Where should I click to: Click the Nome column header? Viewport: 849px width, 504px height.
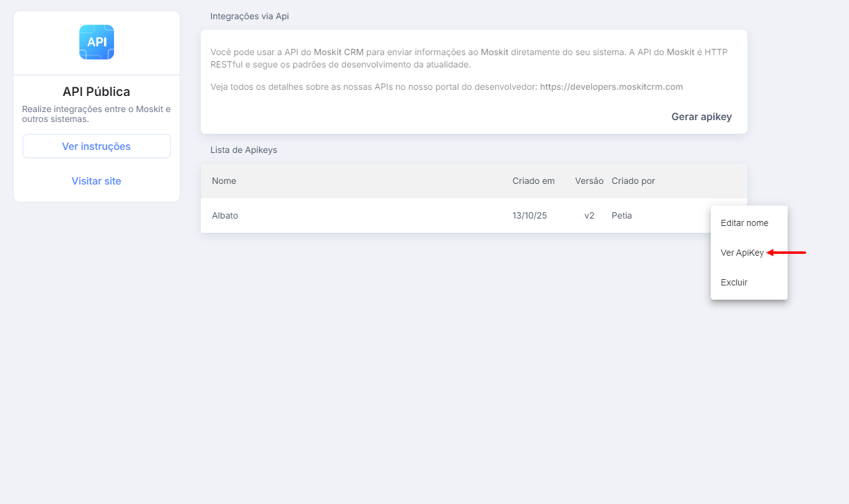pos(224,181)
